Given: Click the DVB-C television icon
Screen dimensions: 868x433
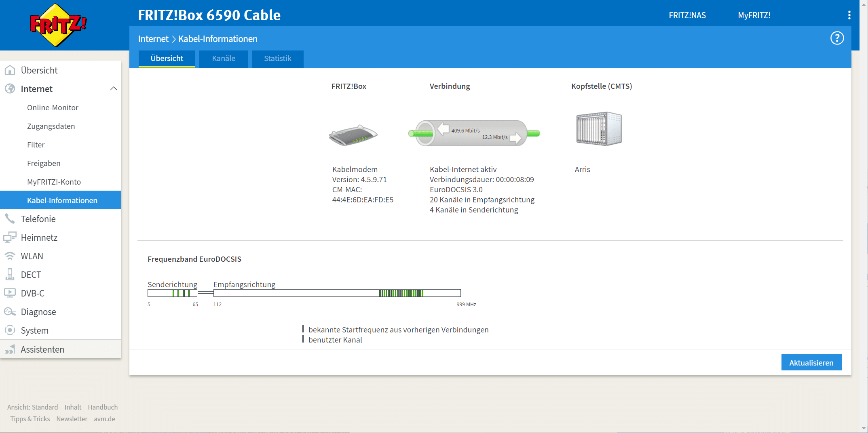Looking at the screenshot, I should pyautogui.click(x=10, y=293).
